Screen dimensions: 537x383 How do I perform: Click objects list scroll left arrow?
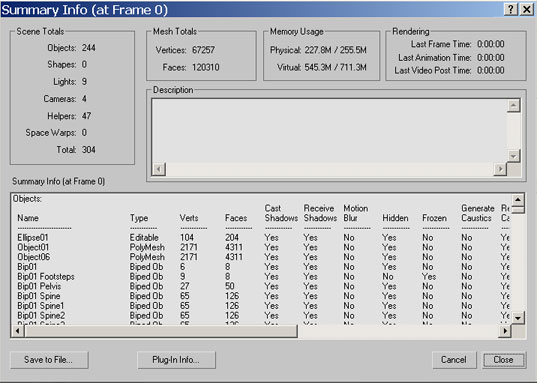(18, 331)
